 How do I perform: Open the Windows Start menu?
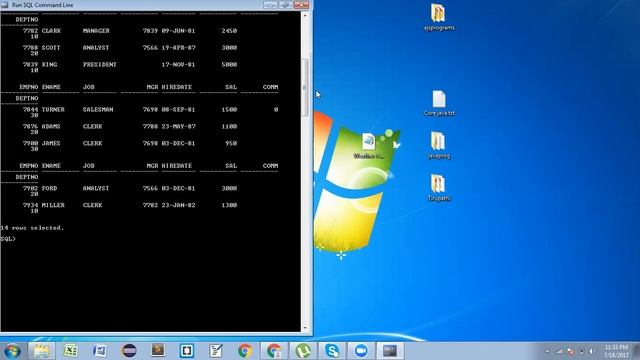(x=12, y=351)
